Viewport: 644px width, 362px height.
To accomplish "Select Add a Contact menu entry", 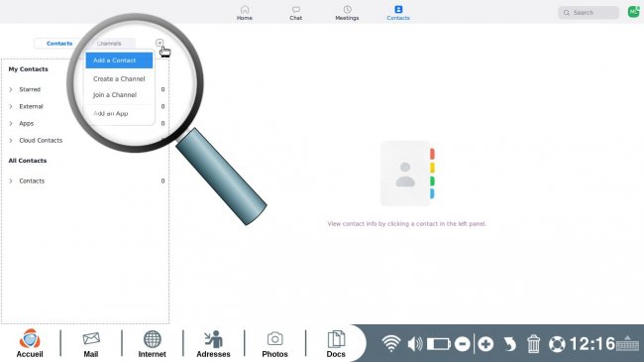I will 119,60.
